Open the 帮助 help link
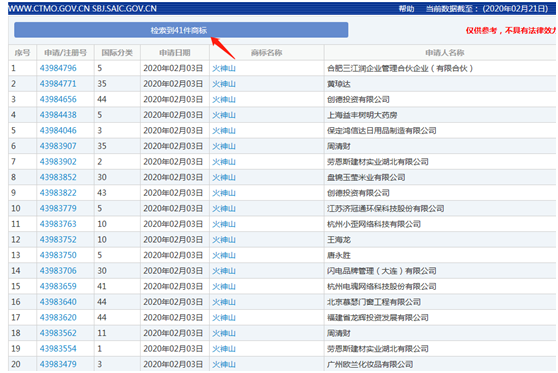558x373 pixels. [406, 9]
